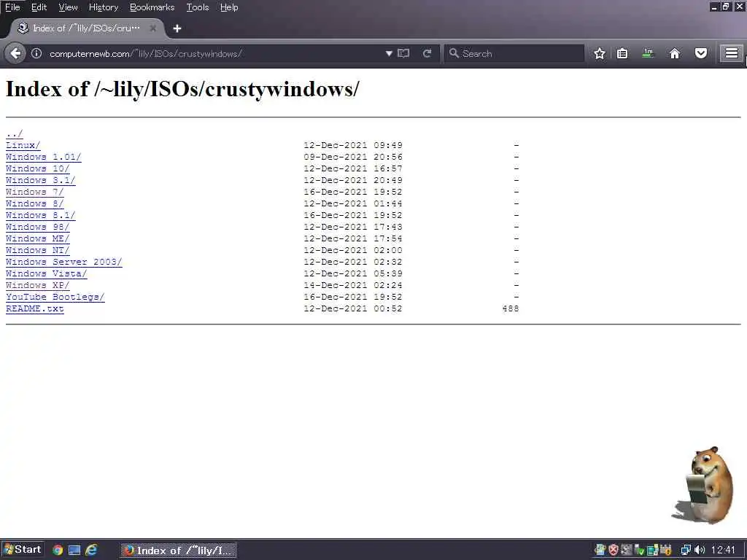
Task: Open the README.txt file link
Action: point(35,308)
